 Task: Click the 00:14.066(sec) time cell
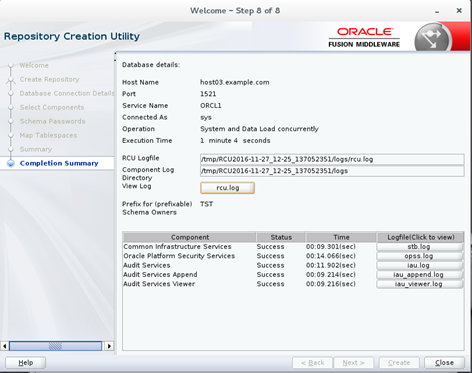click(x=331, y=256)
